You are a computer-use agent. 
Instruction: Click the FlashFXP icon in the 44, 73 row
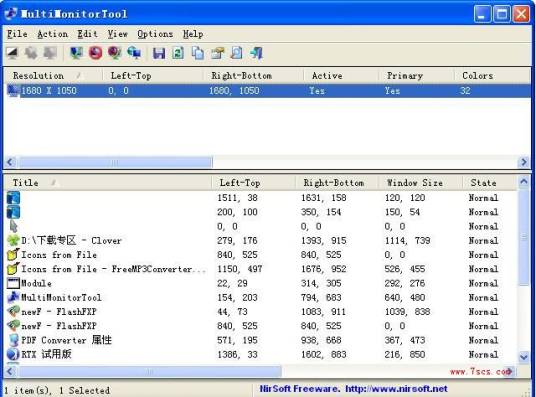coord(13,312)
